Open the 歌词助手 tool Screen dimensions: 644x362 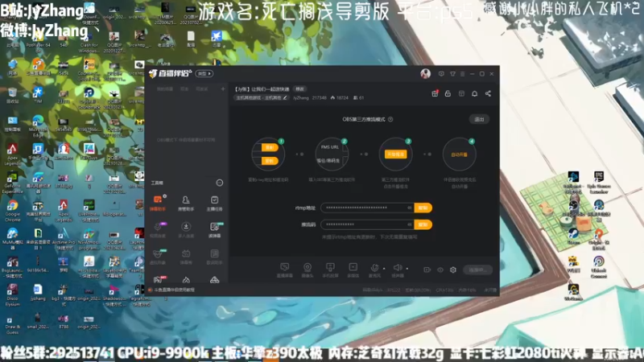pyautogui.click(x=214, y=257)
